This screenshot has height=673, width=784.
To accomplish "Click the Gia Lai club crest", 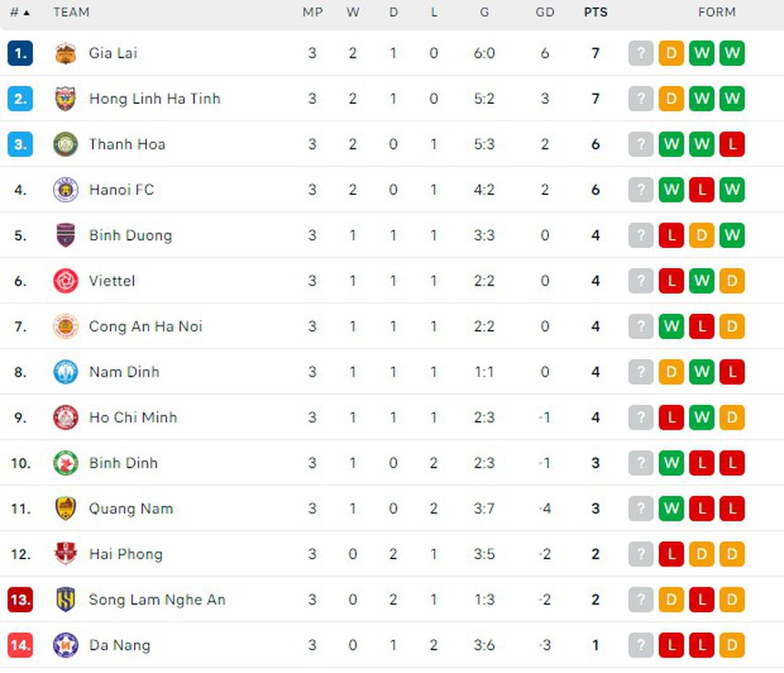I will pos(65,53).
